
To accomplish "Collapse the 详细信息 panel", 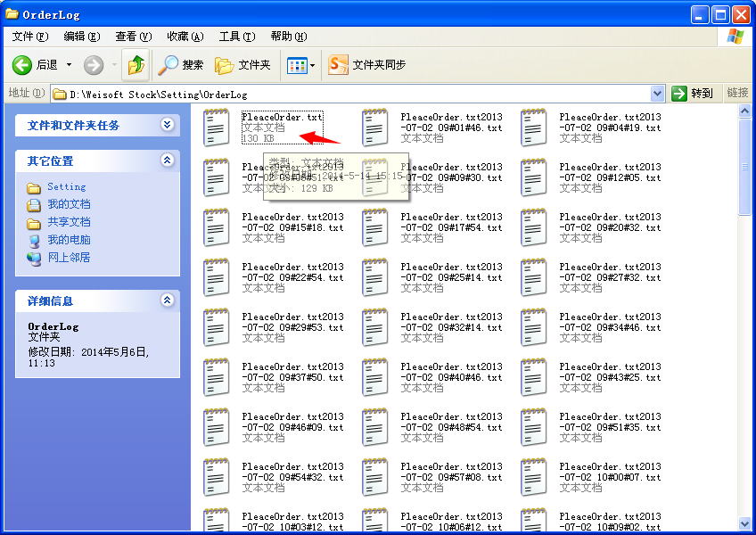I will [x=167, y=300].
